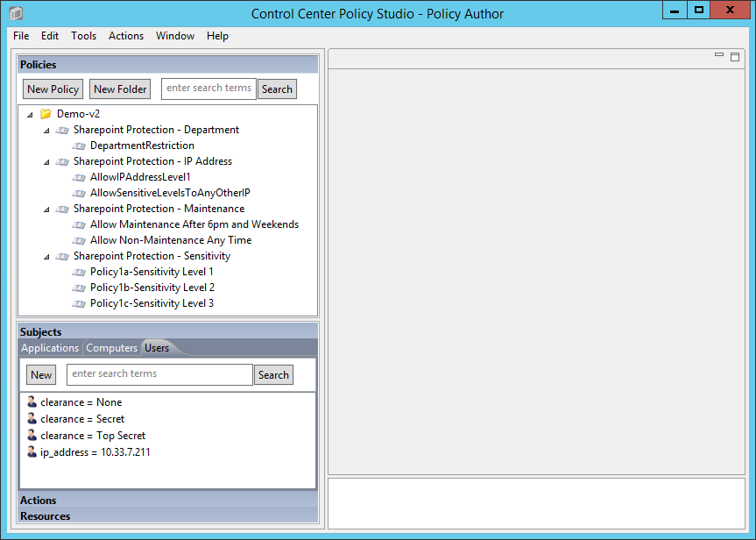This screenshot has width=756, height=540.
Task: Click the icon next to Policy1a-Sensitivity Level 1
Action: [x=79, y=272]
